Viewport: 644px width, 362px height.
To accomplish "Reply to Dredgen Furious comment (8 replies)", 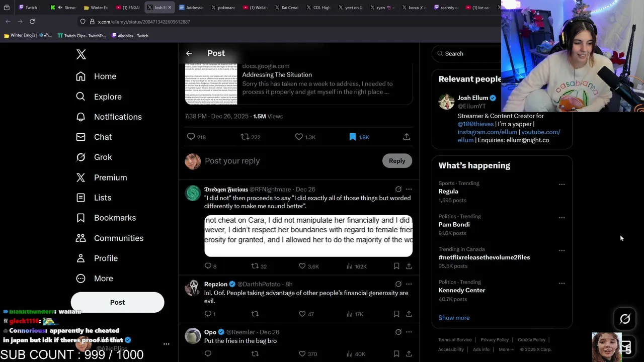I will click(x=210, y=266).
